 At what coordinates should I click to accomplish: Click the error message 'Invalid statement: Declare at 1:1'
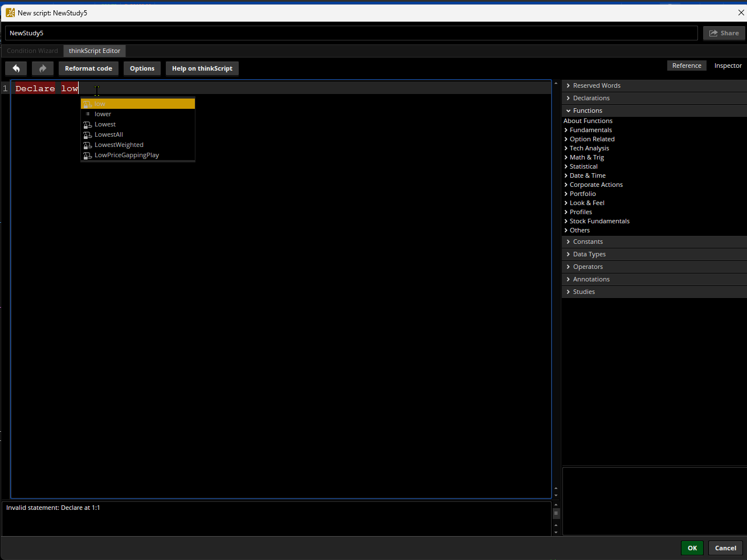53,508
